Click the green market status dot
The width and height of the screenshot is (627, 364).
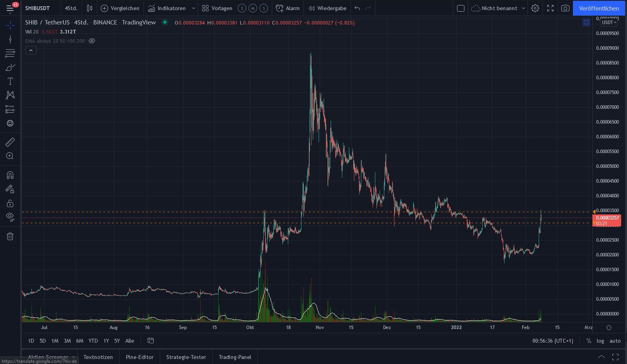pyautogui.click(x=165, y=23)
